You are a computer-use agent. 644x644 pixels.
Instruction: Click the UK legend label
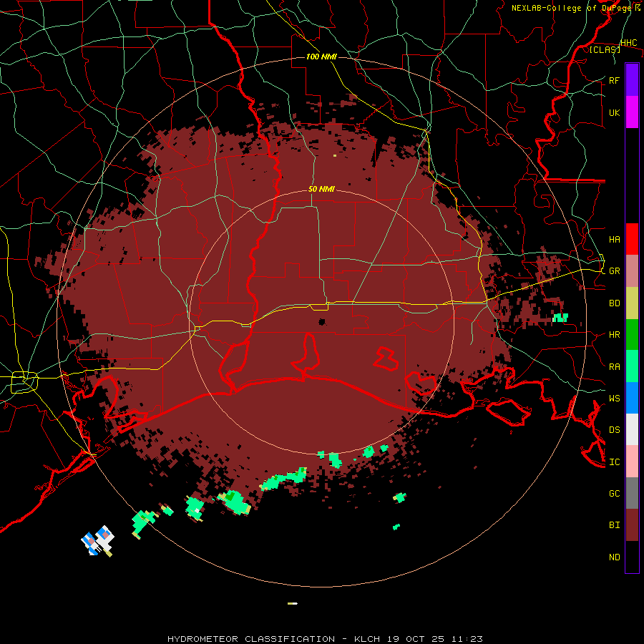point(614,112)
